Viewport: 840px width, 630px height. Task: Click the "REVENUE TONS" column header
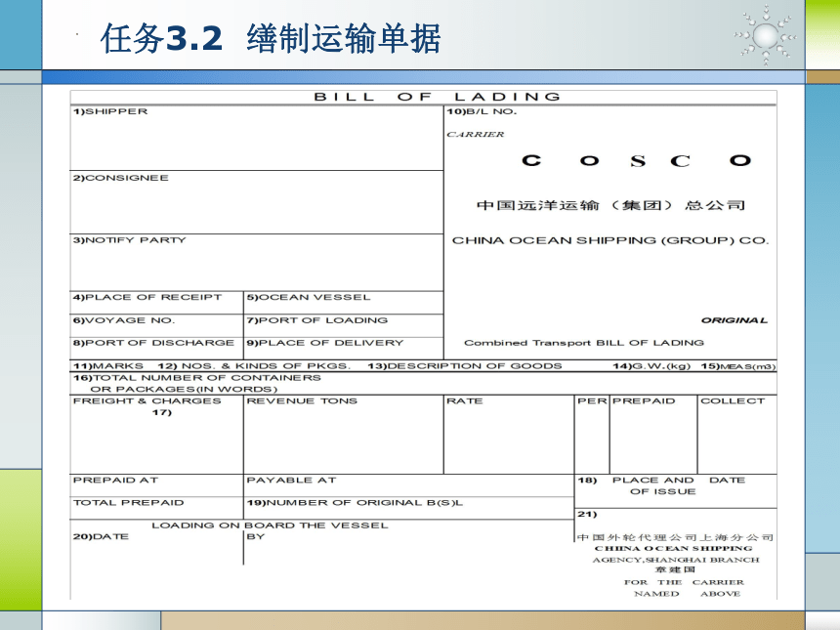302,401
